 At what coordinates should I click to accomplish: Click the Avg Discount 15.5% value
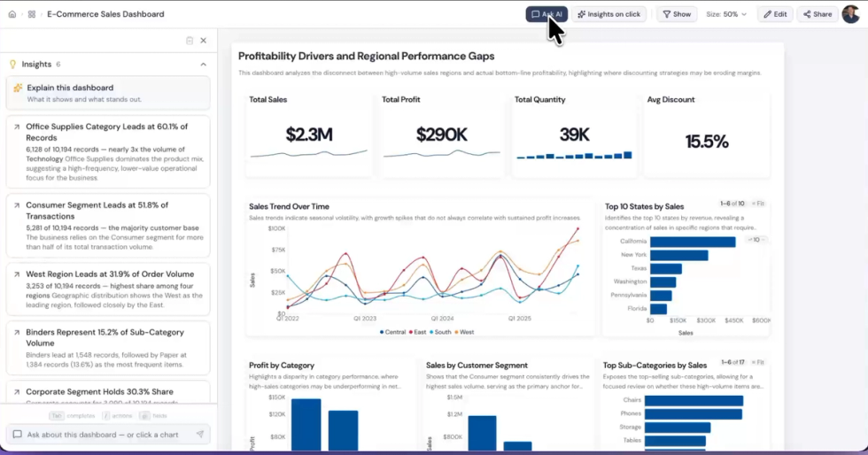[707, 142]
